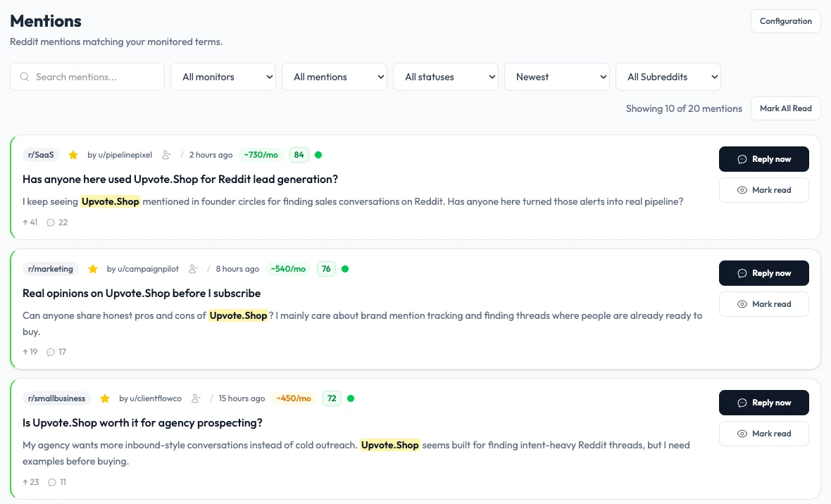Reply now to the r/SaaS mention

tap(763, 159)
